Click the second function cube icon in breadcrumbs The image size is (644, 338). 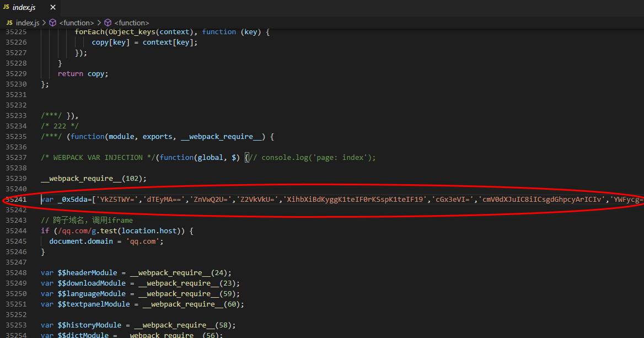pos(108,23)
